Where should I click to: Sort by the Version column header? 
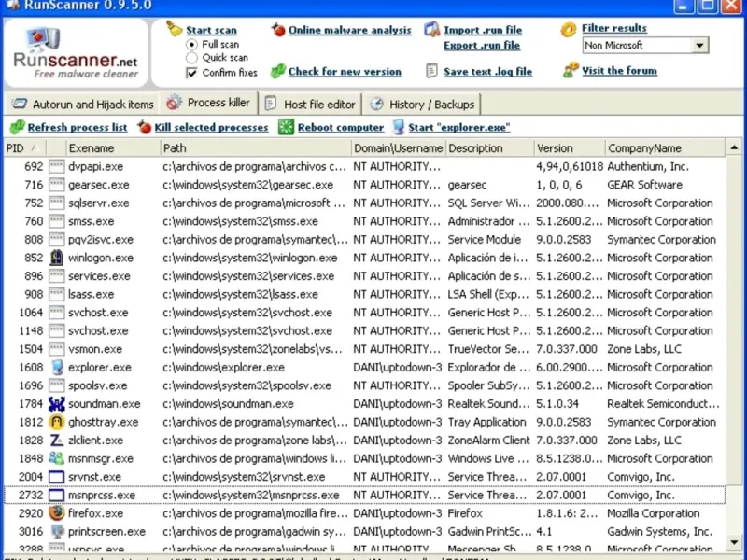point(570,148)
